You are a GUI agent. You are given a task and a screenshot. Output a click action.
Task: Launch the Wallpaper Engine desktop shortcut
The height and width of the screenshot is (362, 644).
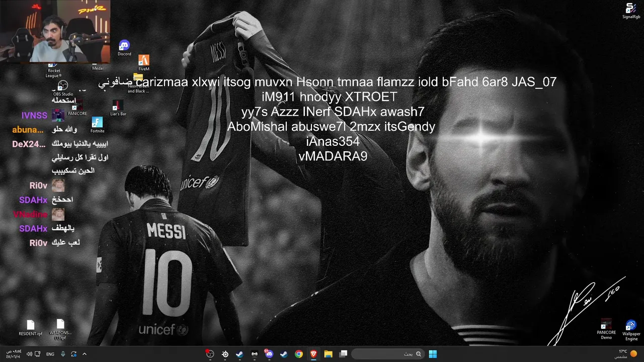(631, 330)
